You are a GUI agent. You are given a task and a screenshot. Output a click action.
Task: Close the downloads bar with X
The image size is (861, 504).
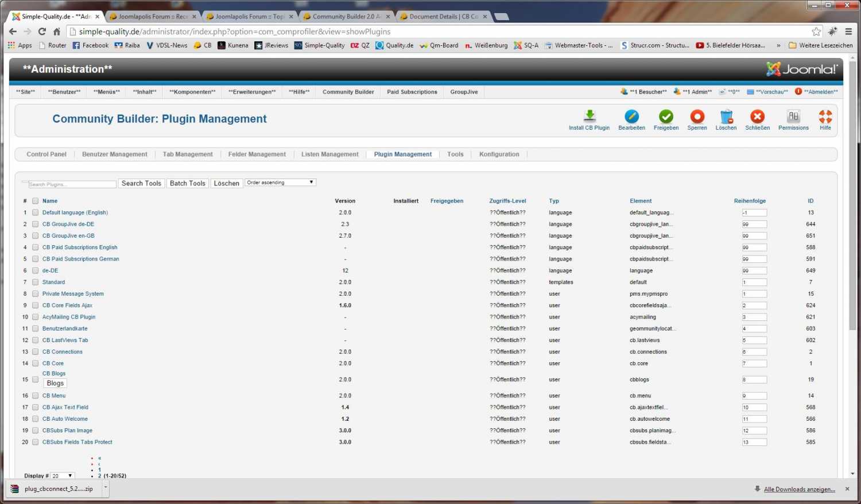pos(847,489)
